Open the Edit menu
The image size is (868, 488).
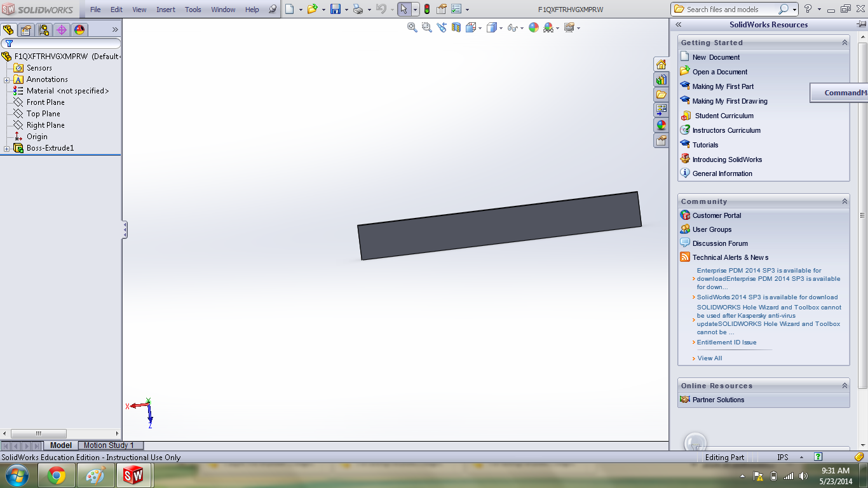click(x=116, y=10)
